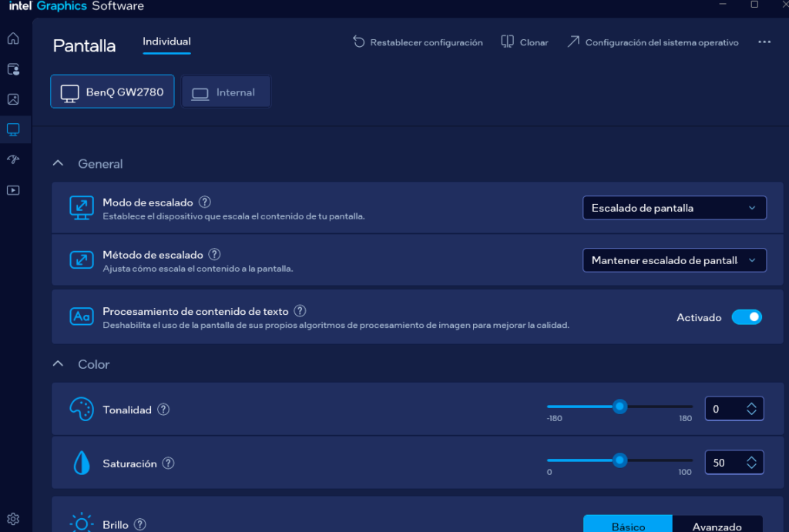The height and width of the screenshot is (532, 789).
Task: Open the video playback sidebar section
Action: pyautogui.click(x=12, y=189)
